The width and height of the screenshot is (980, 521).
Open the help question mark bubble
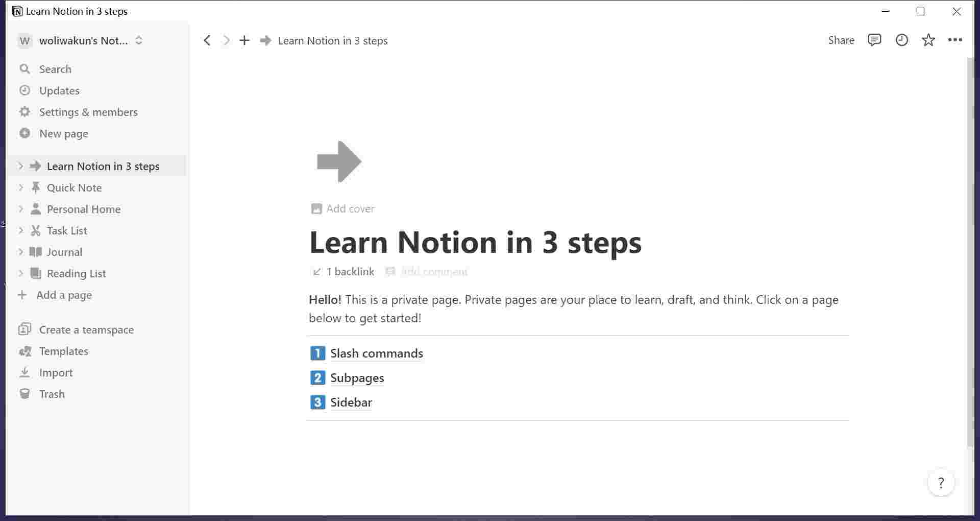point(941,482)
